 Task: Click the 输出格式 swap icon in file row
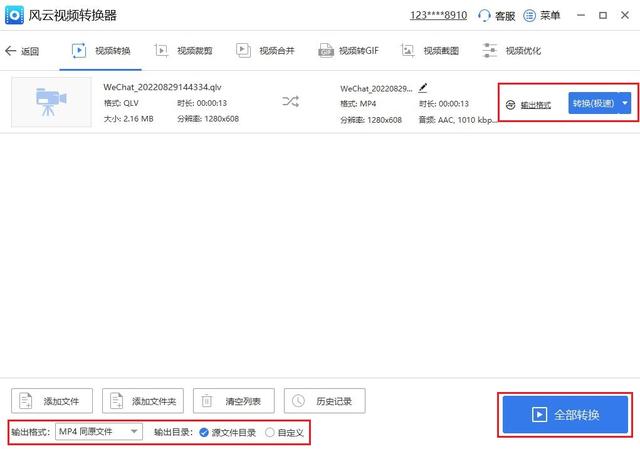(x=510, y=105)
